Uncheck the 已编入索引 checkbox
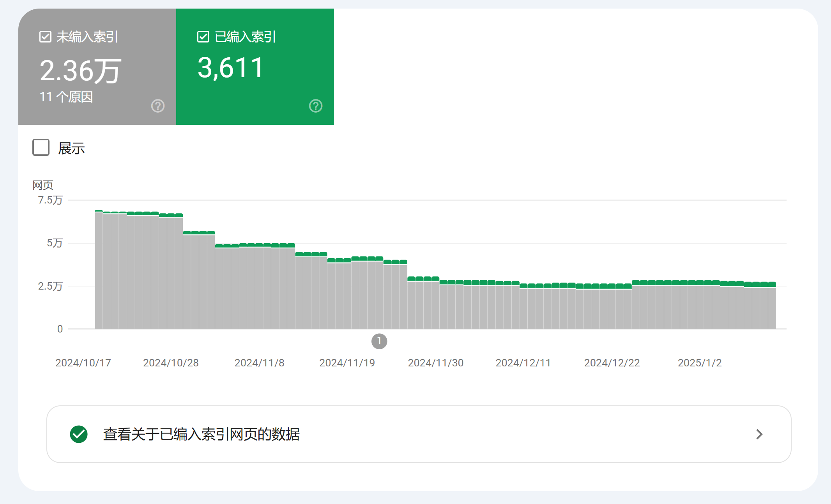 tap(203, 37)
